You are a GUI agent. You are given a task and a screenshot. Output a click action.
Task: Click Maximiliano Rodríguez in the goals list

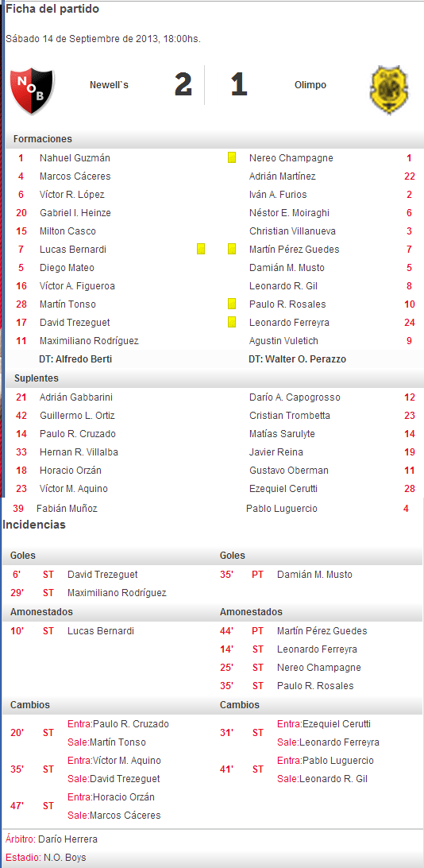(x=117, y=593)
